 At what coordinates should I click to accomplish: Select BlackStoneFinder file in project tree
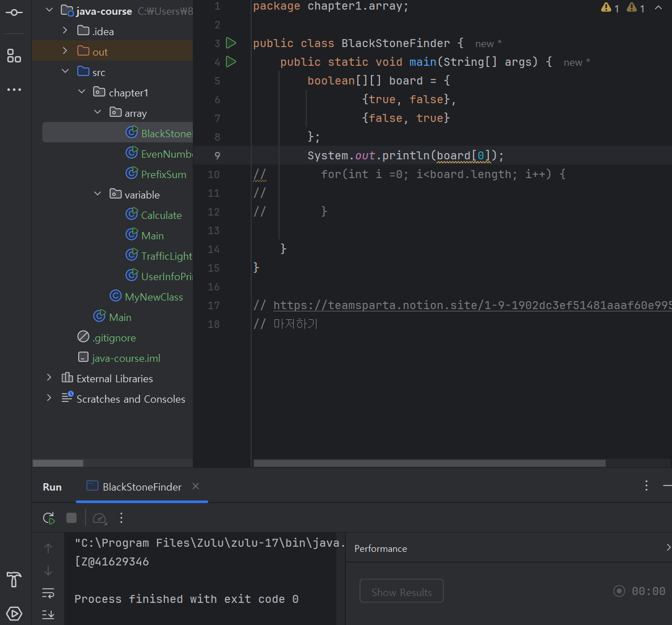click(117, 133)
